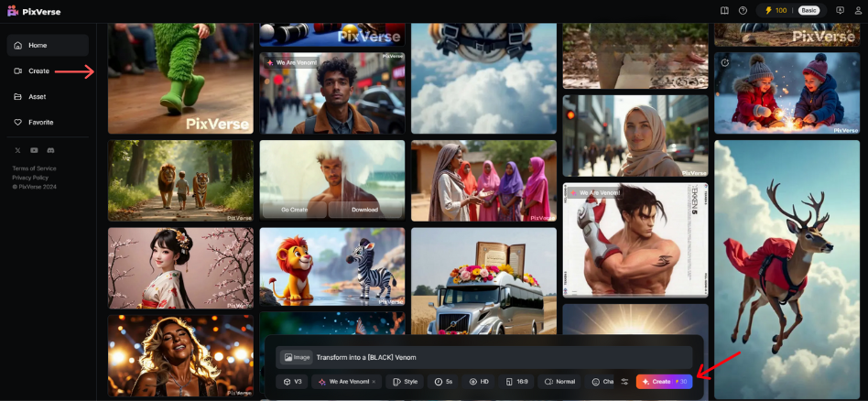Open the Privacy Policy link
The height and width of the screenshot is (401, 868).
coord(30,178)
